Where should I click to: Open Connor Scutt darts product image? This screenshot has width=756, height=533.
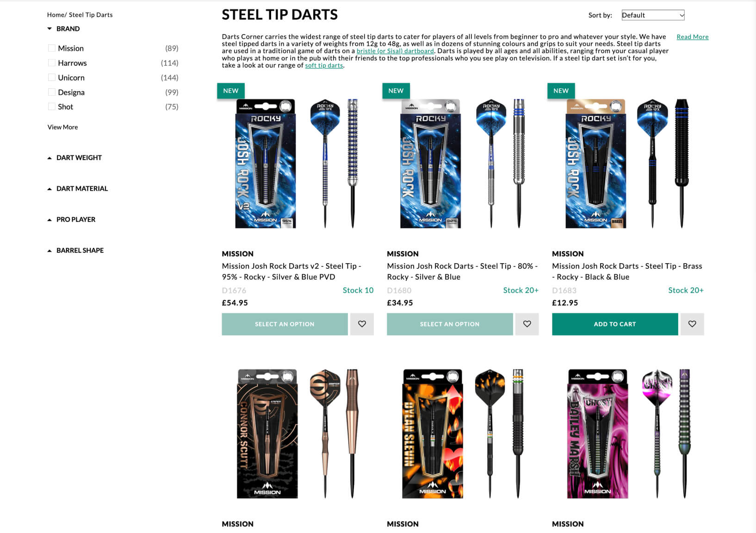click(x=297, y=434)
